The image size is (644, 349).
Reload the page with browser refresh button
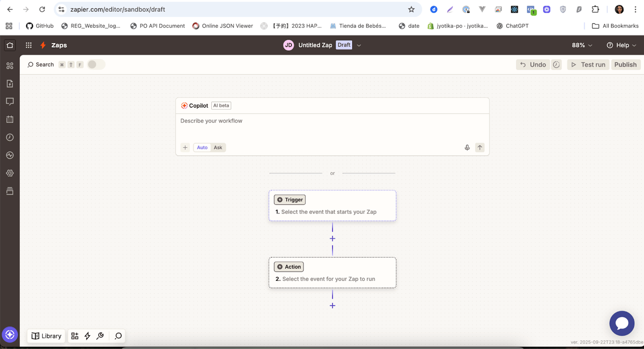42,9
